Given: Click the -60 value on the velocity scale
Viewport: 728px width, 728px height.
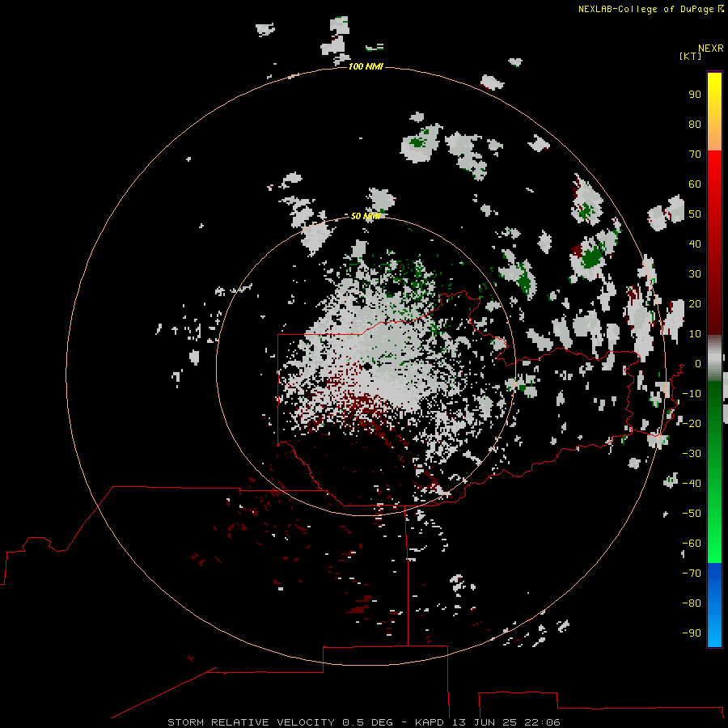Looking at the screenshot, I should pyautogui.click(x=692, y=544).
